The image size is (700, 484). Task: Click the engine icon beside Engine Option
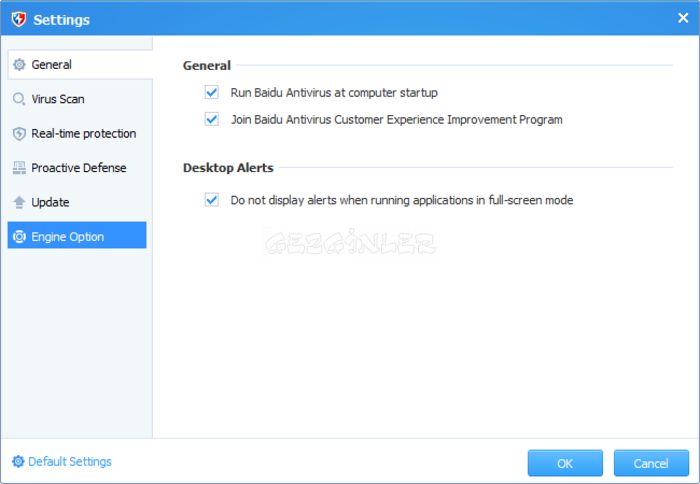coord(19,236)
